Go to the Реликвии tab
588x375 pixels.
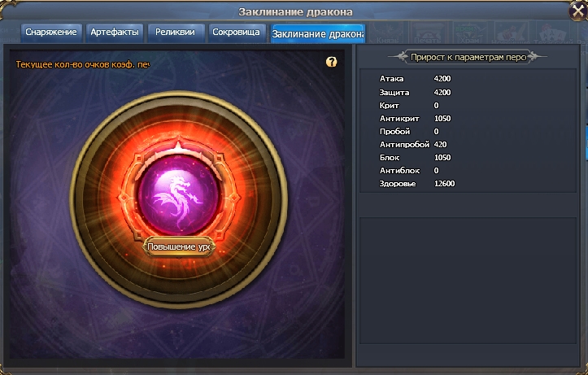[x=175, y=33]
